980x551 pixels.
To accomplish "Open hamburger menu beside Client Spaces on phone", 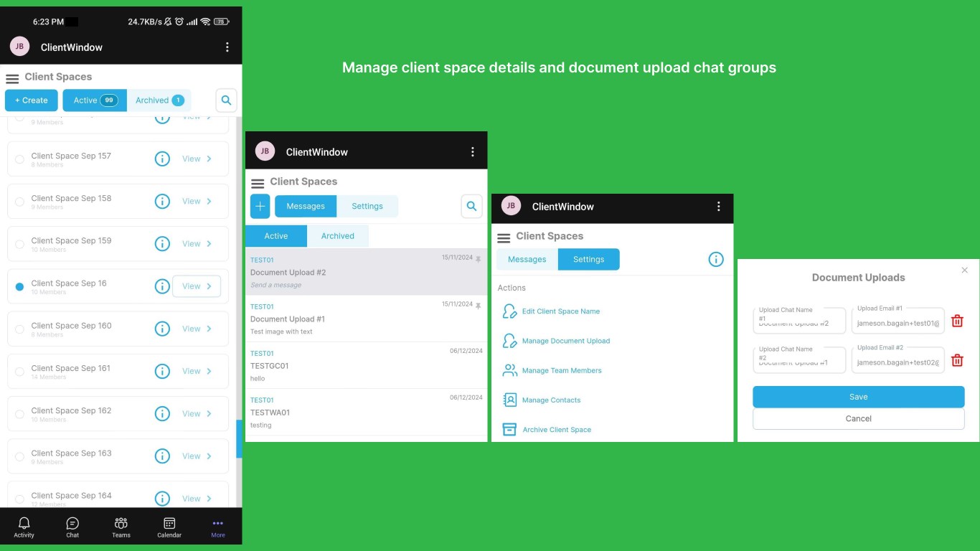I will point(12,78).
